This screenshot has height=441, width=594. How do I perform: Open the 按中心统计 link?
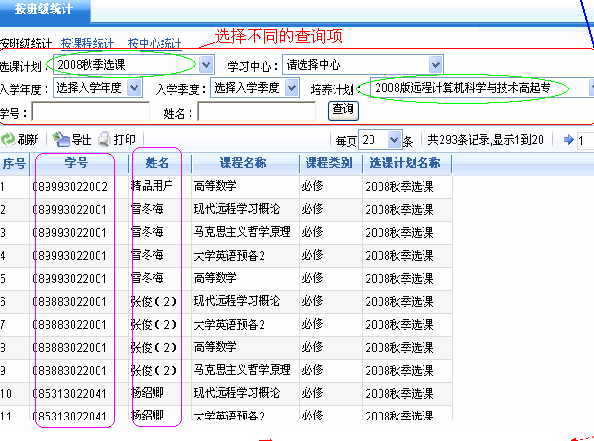click(155, 44)
